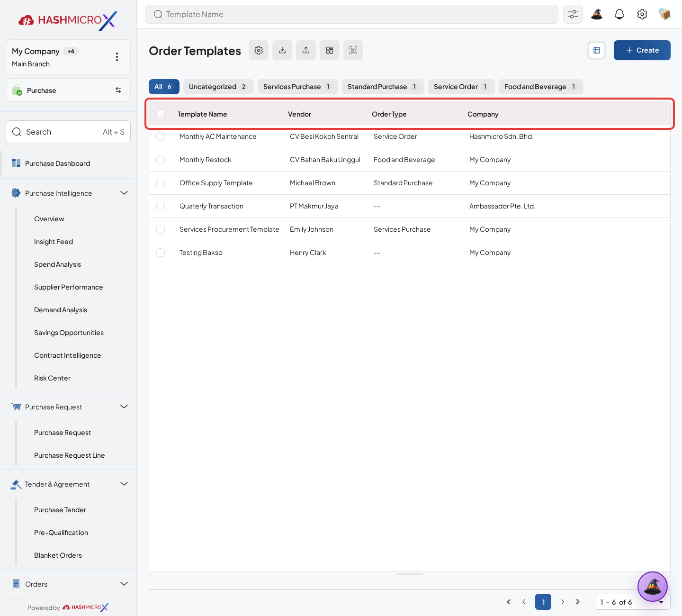Collapse the Tender & Agreement section
Screen dimensions: 682x616
pyautogui.click(x=124, y=484)
